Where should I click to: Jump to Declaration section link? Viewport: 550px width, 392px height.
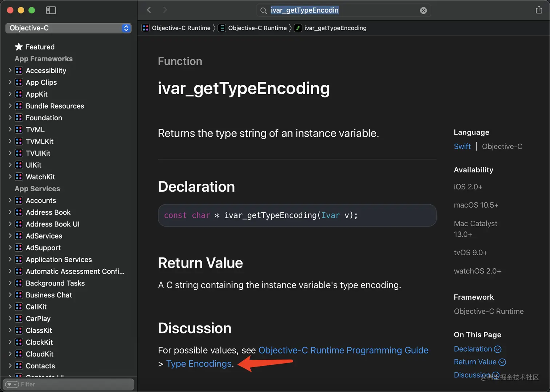(477, 349)
